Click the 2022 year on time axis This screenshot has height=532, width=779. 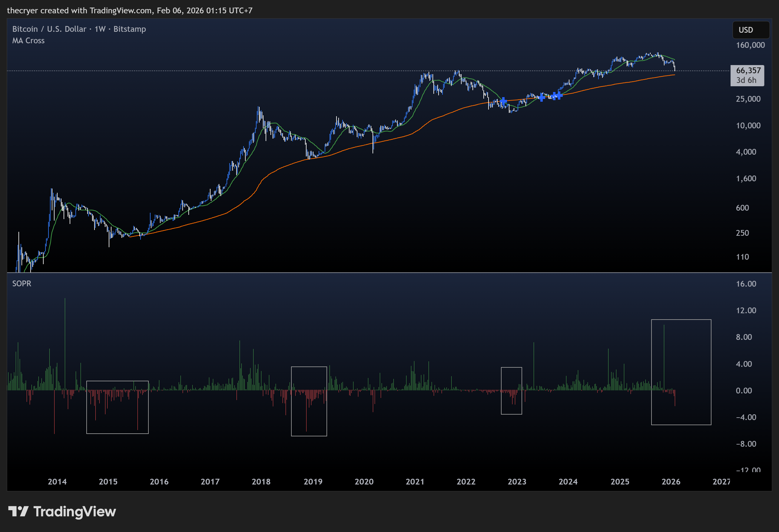pos(466,481)
